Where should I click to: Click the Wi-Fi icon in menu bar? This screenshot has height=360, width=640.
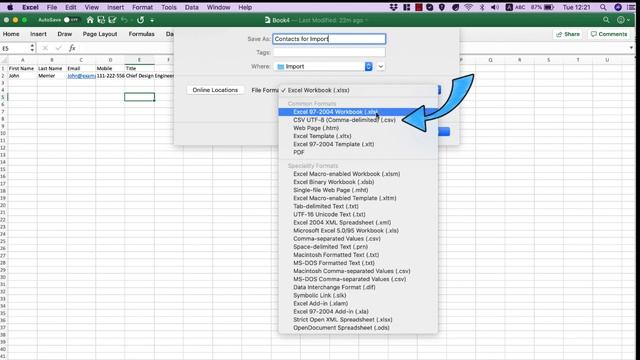pos(469,7)
